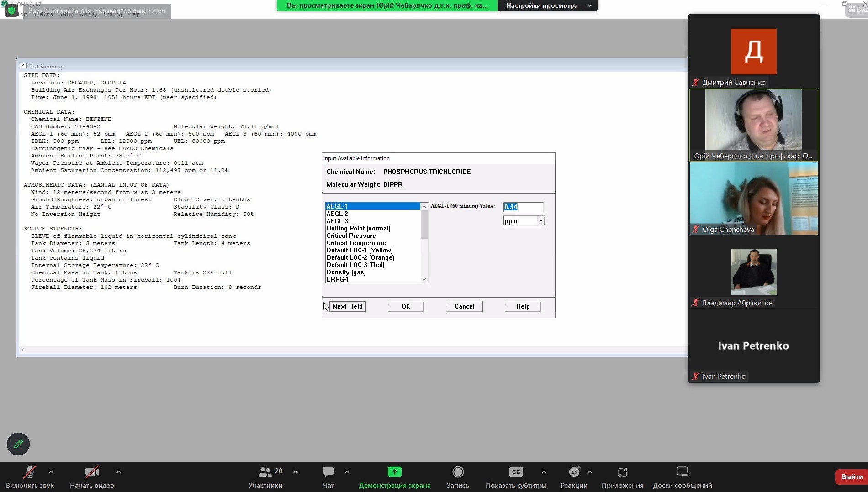Show captions with Показать субтитры icon
This screenshot has height=492, width=868.
tap(516, 472)
